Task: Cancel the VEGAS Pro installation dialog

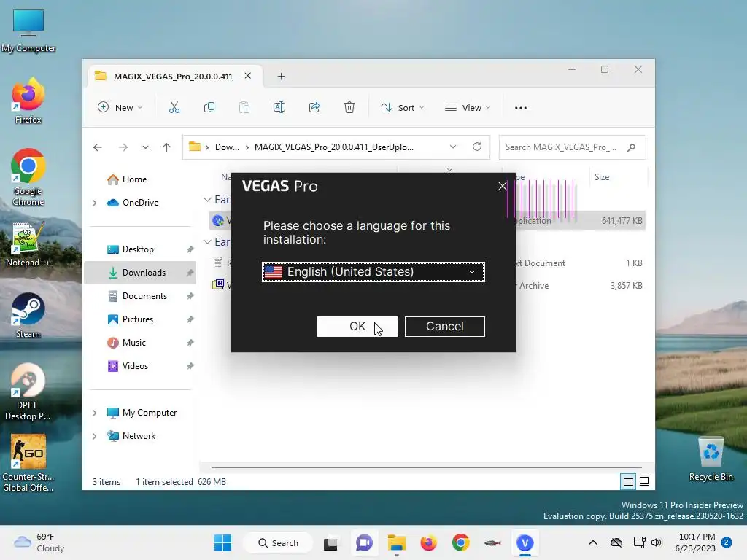Action: pyautogui.click(x=444, y=326)
